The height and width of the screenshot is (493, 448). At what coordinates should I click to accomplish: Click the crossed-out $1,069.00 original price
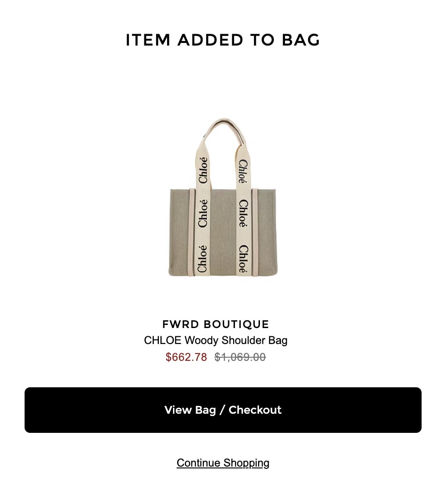click(x=240, y=357)
